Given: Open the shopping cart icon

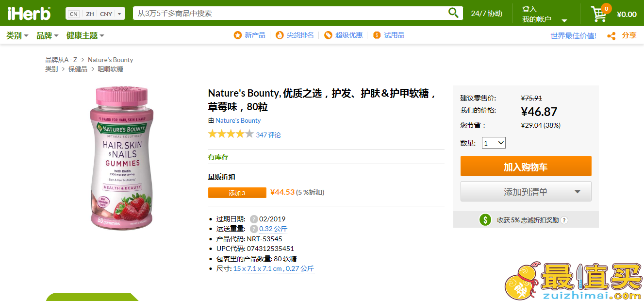Looking at the screenshot, I should [599, 14].
